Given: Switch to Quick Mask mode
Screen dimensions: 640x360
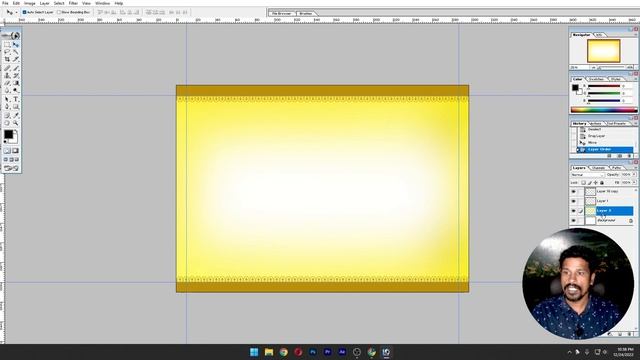Looking at the screenshot, I should [16, 151].
